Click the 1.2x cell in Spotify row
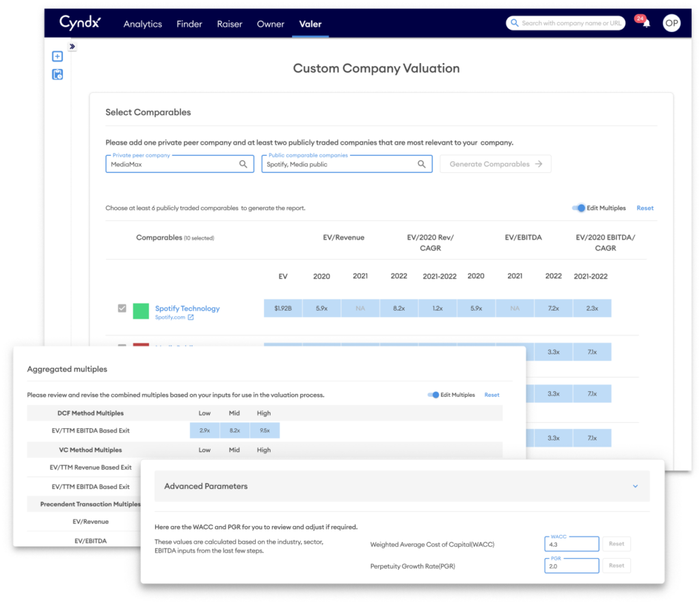Image resolution: width=700 pixels, height=604 pixels. (437, 308)
